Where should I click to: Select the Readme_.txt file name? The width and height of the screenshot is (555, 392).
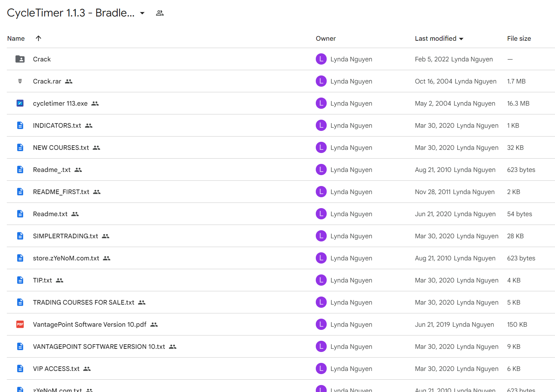[x=52, y=170]
